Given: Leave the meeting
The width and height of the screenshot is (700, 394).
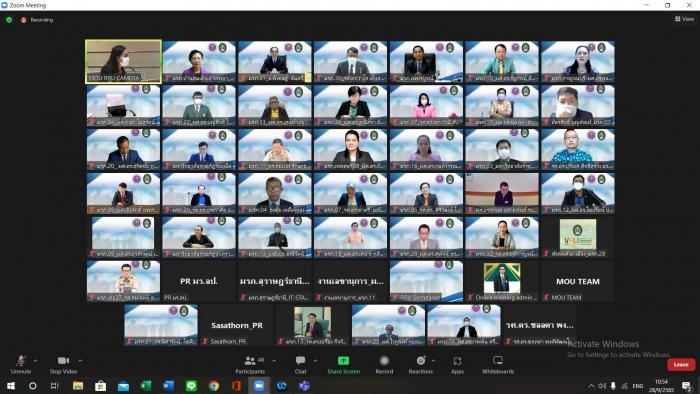Looking at the screenshot, I should tap(681, 365).
